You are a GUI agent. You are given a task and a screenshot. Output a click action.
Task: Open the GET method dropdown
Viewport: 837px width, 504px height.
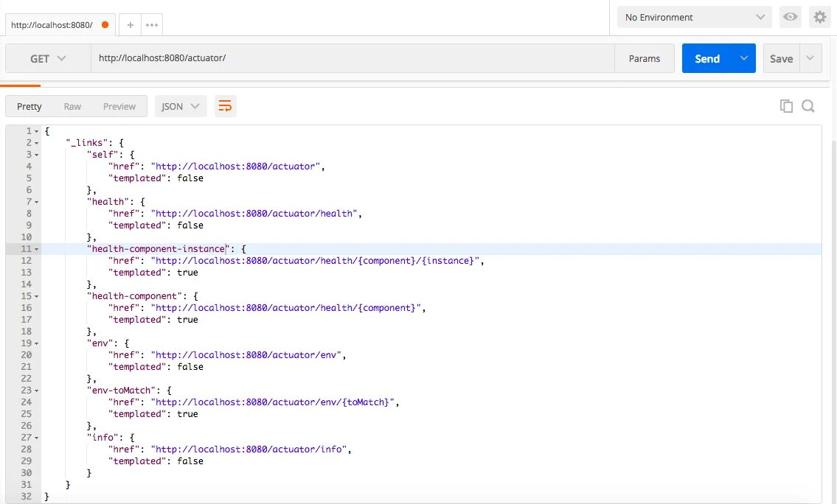click(48, 58)
